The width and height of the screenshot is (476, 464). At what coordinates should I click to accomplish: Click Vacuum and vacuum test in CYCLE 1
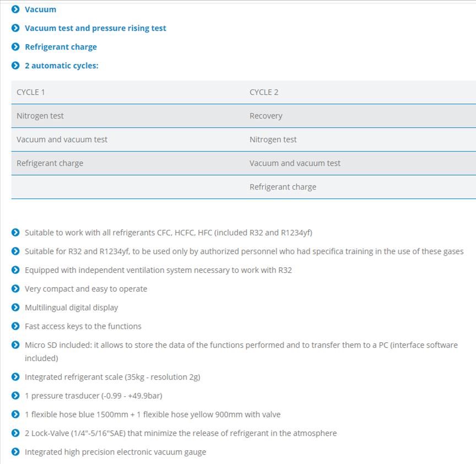point(62,139)
